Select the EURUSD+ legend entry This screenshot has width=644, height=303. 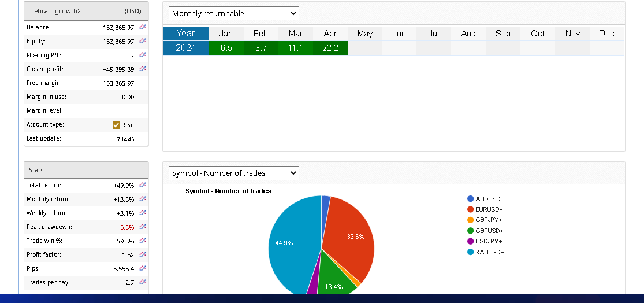coord(489,209)
